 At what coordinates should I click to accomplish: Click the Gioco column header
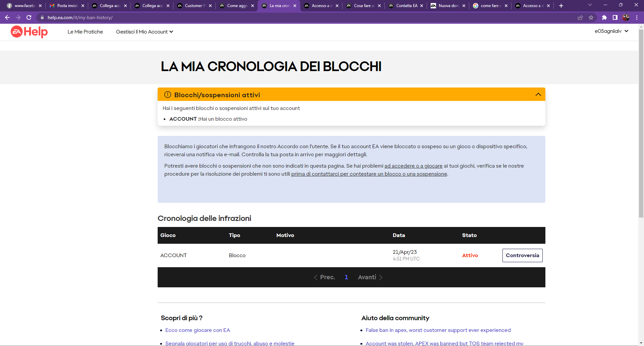pyautogui.click(x=168, y=235)
